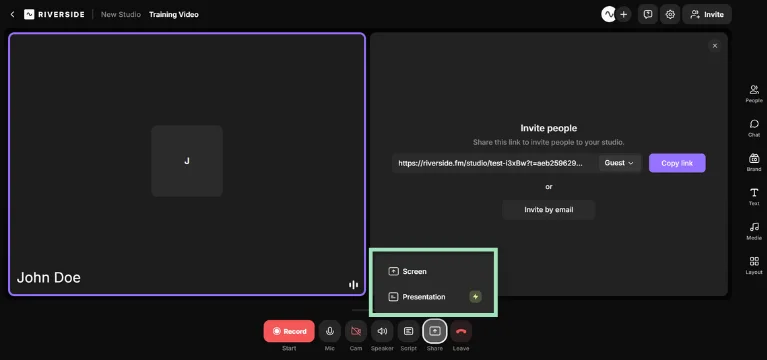
Task: Click the Riverside logo
Action: click(54, 15)
